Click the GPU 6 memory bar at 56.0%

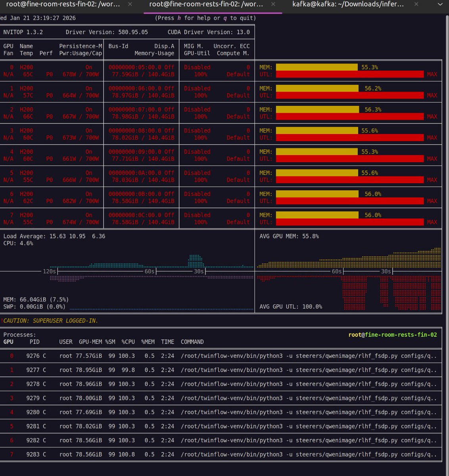(x=317, y=194)
